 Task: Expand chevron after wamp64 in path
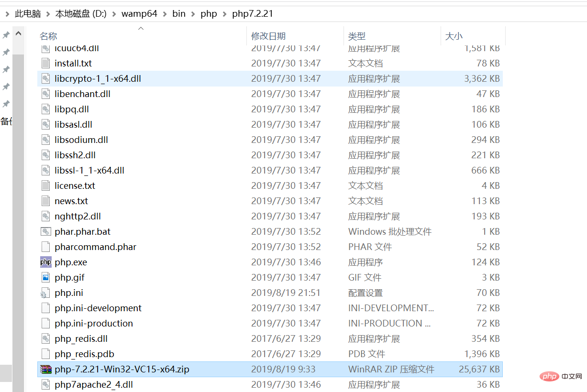pos(165,14)
